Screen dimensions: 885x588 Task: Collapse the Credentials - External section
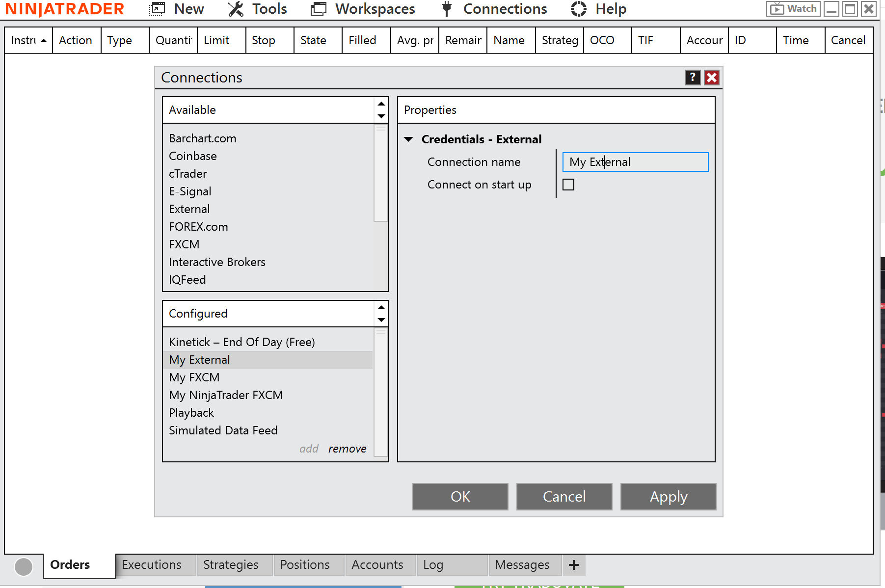(408, 139)
